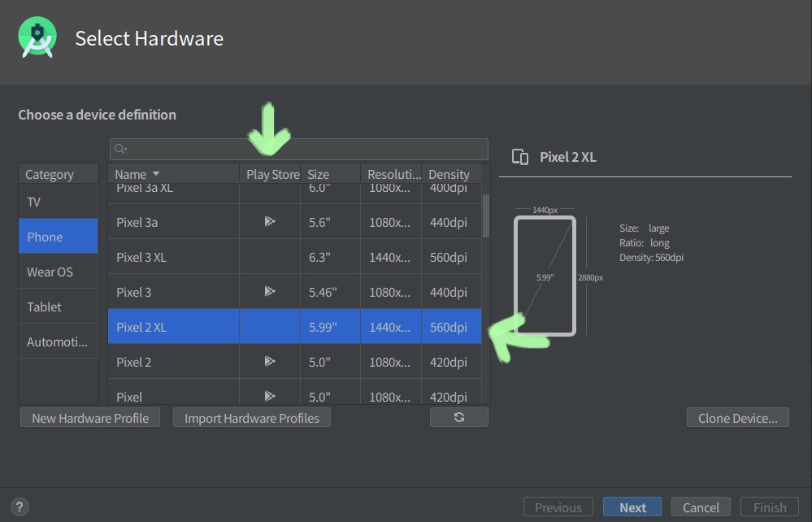Select the Pixel 3 device name
Image resolution: width=812 pixels, height=522 pixels.
[x=133, y=292]
